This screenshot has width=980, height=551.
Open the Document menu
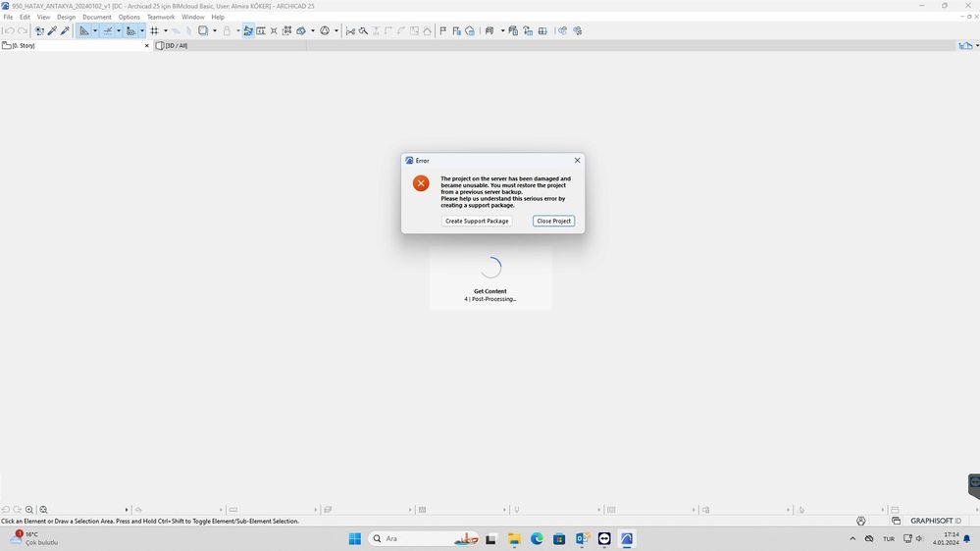pyautogui.click(x=97, y=17)
